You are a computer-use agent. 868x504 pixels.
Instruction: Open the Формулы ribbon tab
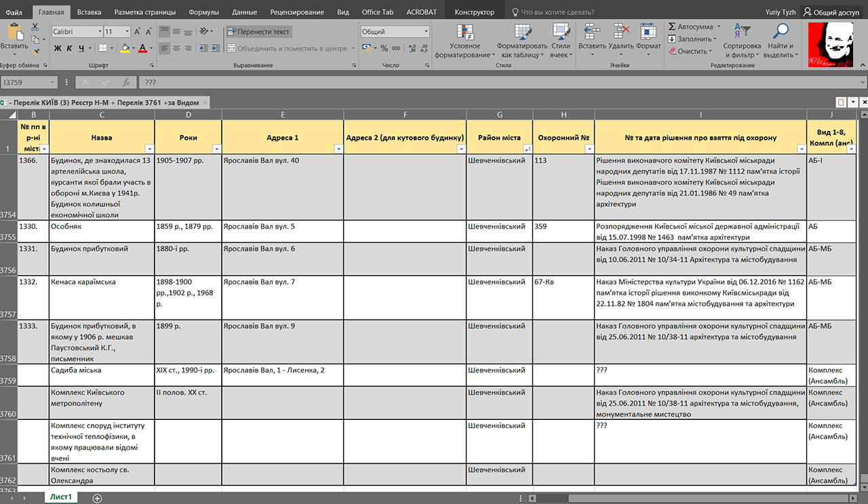tap(203, 12)
